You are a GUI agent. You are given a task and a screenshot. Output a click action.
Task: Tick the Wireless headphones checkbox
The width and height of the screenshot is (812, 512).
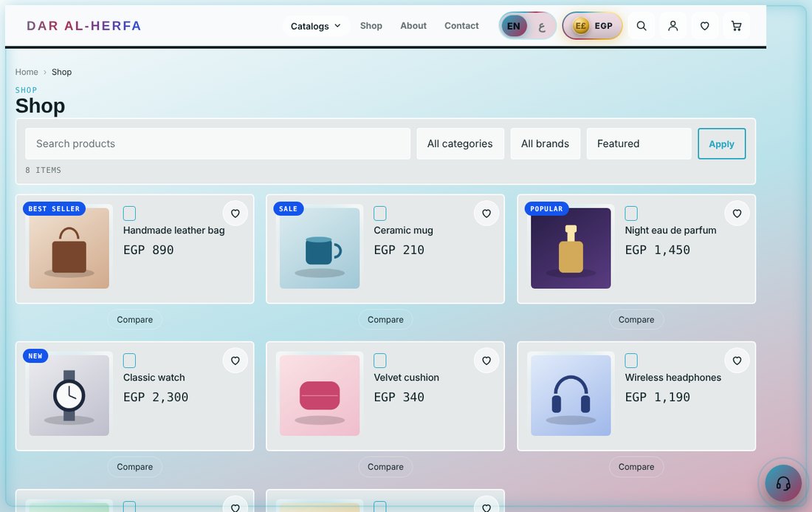pyautogui.click(x=631, y=360)
